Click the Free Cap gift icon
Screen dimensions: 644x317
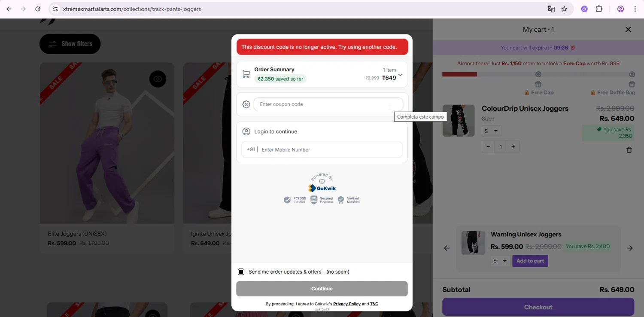538,84
